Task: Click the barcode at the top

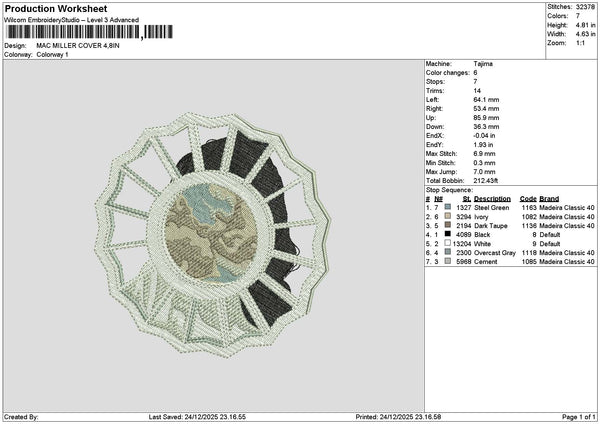Action: pyautogui.click(x=90, y=32)
